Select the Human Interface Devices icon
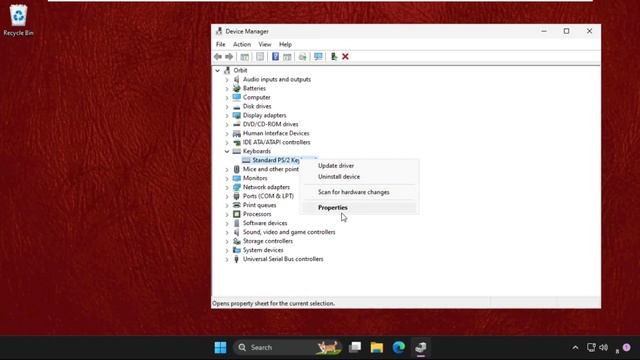640x360 pixels. (236, 133)
